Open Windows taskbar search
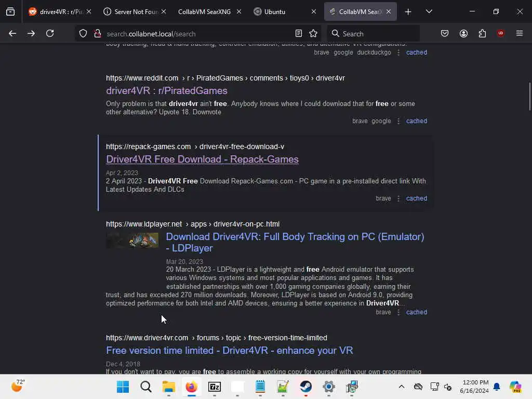The width and height of the screenshot is (532, 399). coord(146,387)
